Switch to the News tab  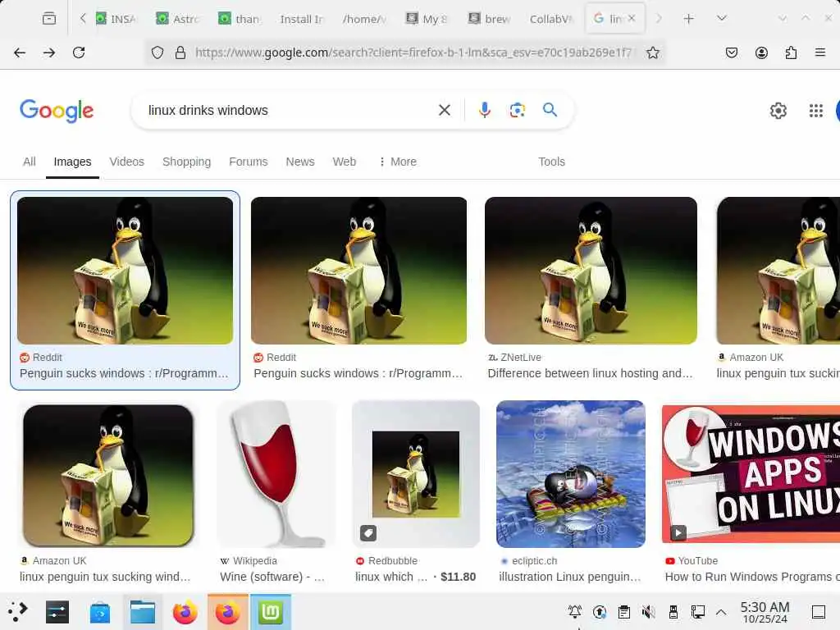(x=300, y=162)
